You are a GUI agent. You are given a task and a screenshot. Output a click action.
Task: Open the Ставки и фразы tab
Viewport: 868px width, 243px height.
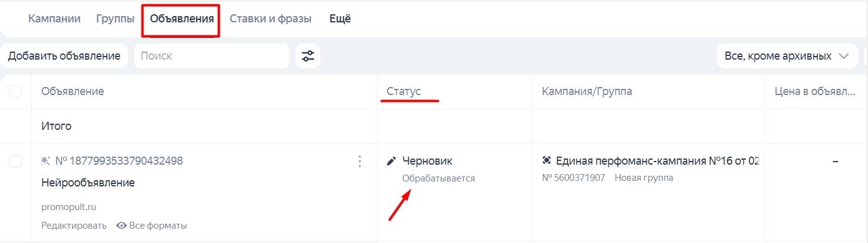[271, 19]
